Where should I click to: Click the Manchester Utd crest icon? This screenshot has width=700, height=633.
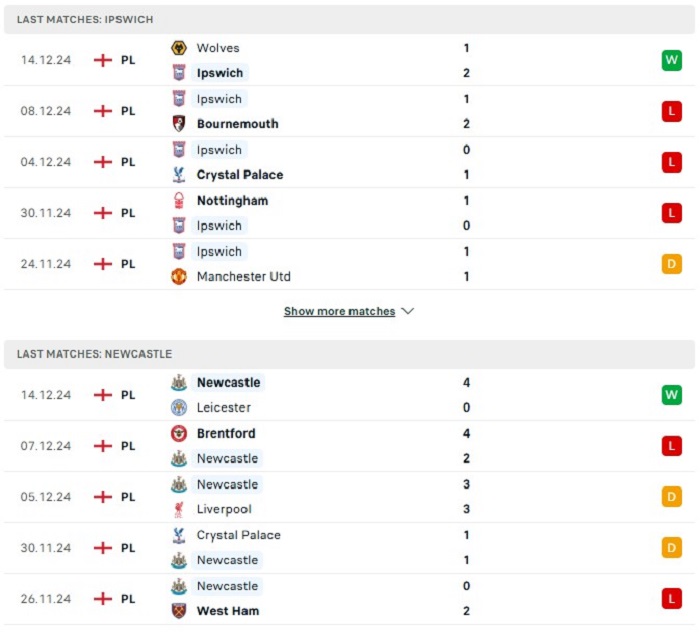[179, 277]
